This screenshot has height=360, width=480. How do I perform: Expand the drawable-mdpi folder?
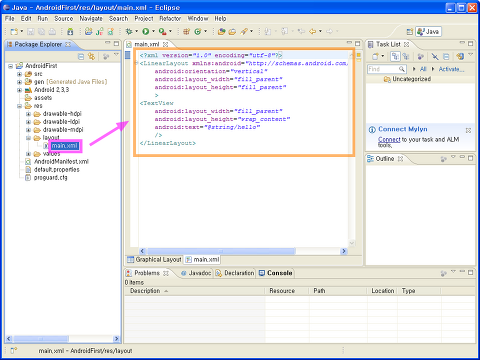pos(28,130)
